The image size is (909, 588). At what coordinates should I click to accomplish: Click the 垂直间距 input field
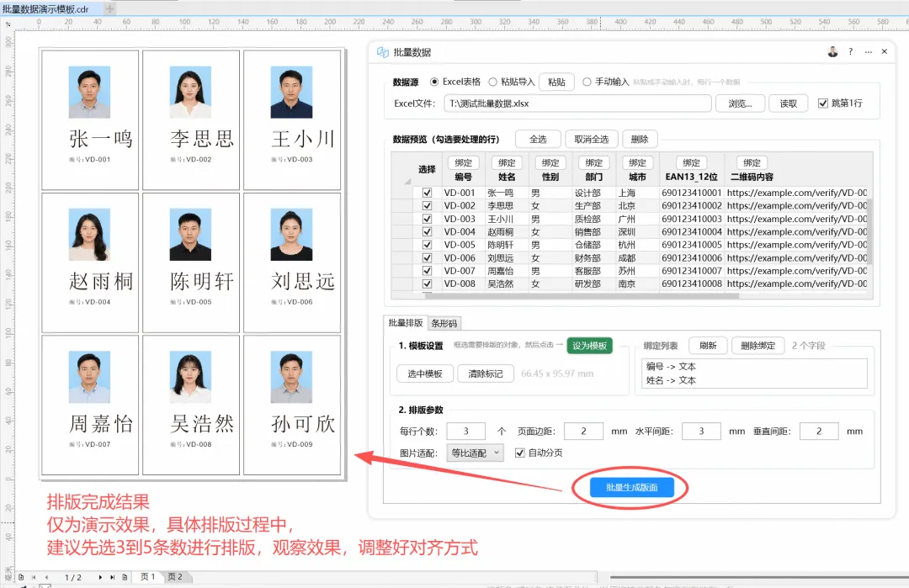click(819, 431)
